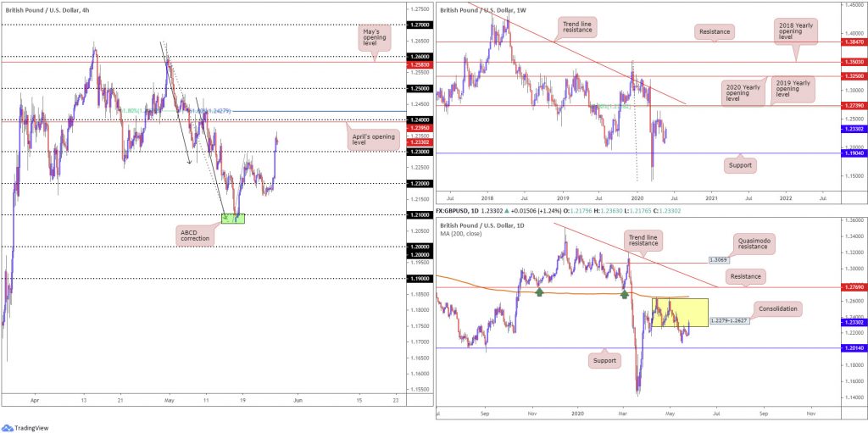Select the 1.3503 price label
The image size is (868, 433).
[853, 62]
